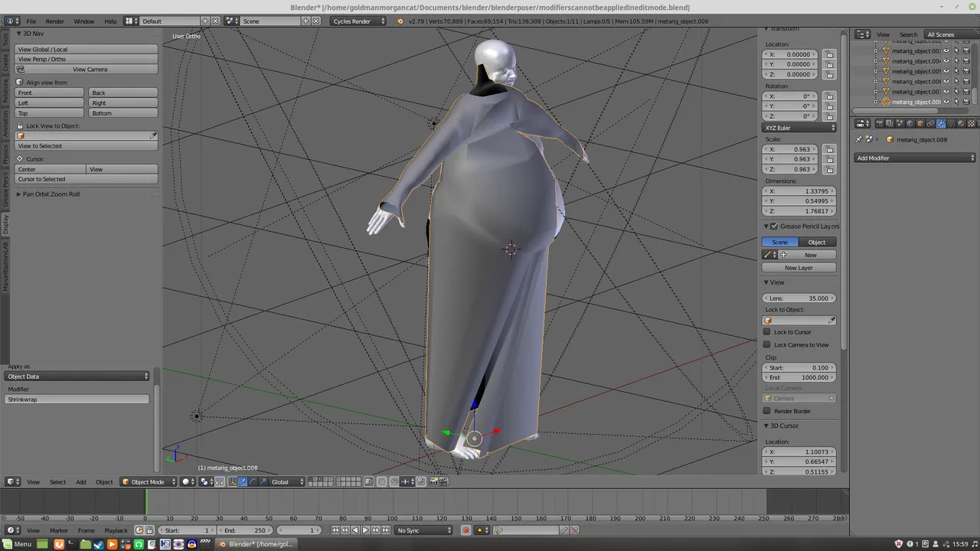Click the record auto-keyframe button in the timeline
Screen dimensions: 980x551
[465, 530]
